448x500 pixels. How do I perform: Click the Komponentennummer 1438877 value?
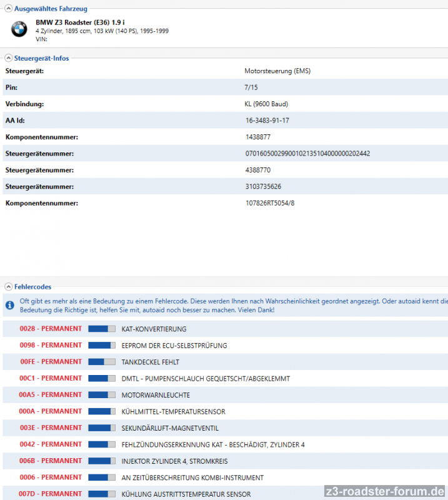(x=258, y=136)
